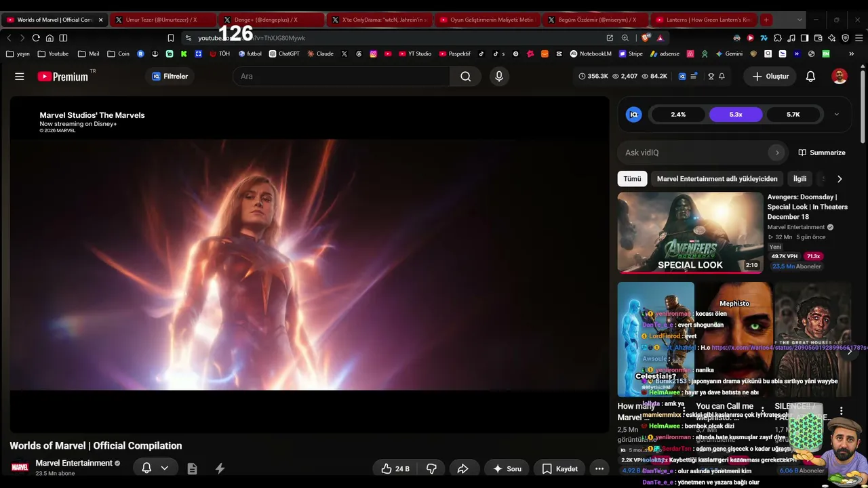Bookmark this page in the address bar
The width and height of the screenshot is (868, 488).
point(171,38)
